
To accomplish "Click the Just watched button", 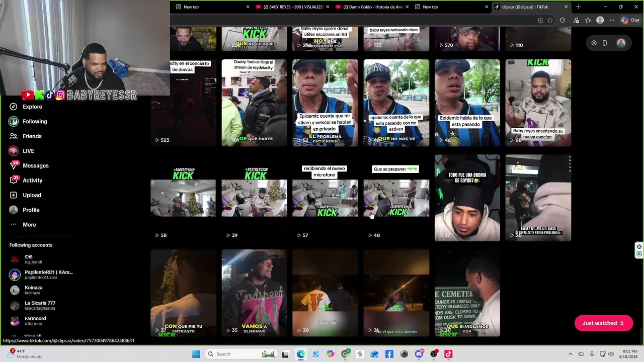I will point(603,323).
